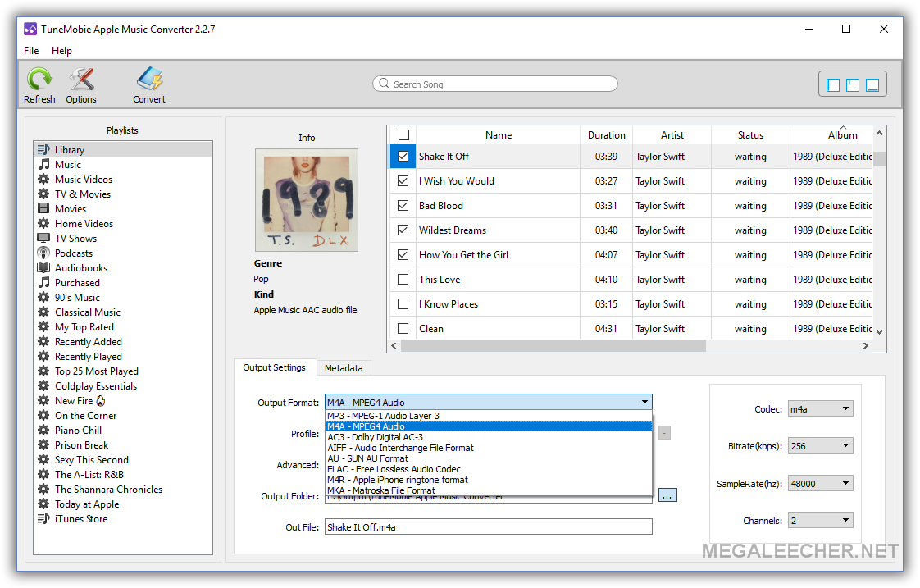Screen dimensions: 920x588
Task: Uncheck the Bad Blood checkbox
Action: coord(403,205)
